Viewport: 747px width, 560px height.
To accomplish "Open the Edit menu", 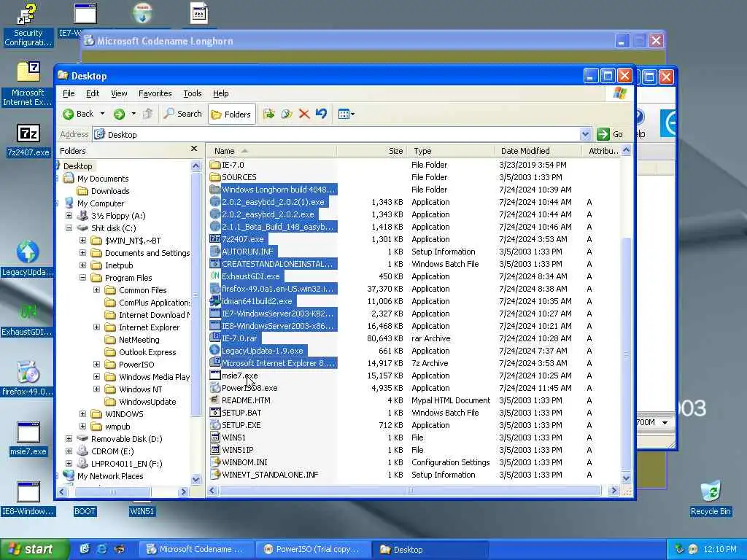I will pos(93,93).
